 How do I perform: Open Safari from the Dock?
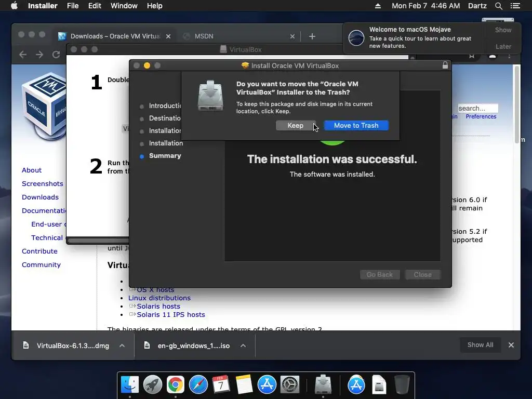198,385
